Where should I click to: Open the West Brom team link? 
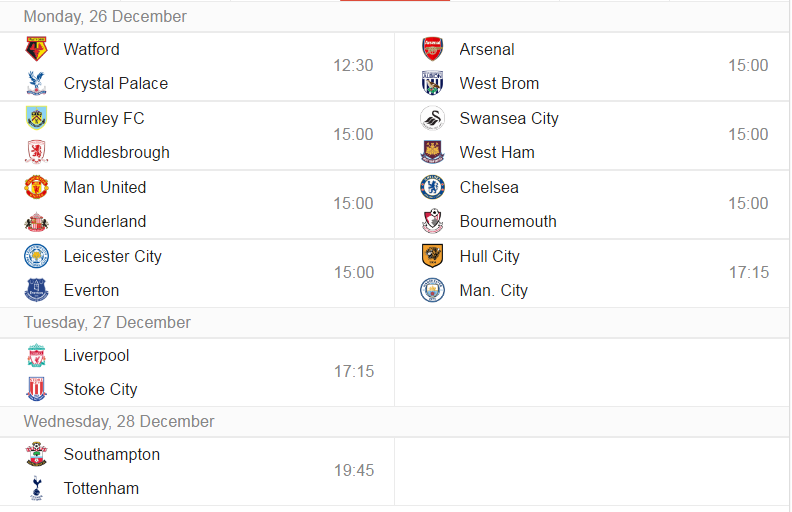point(499,83)
